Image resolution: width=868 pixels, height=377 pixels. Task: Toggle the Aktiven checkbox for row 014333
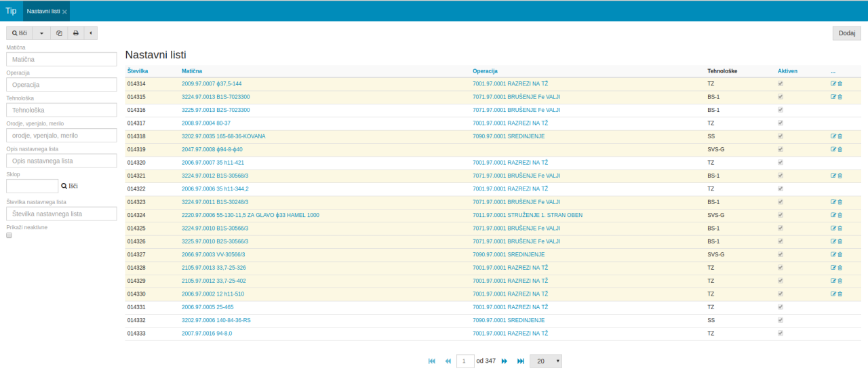[781, 333]
